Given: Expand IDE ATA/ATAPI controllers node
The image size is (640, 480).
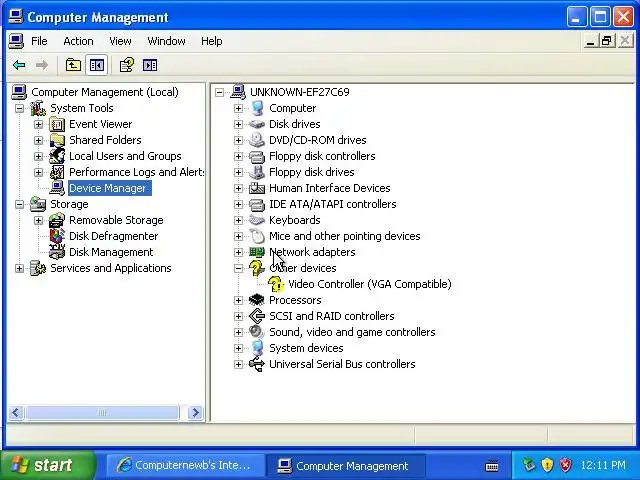Looking at the screenshot, I should [x=238, y=204].
